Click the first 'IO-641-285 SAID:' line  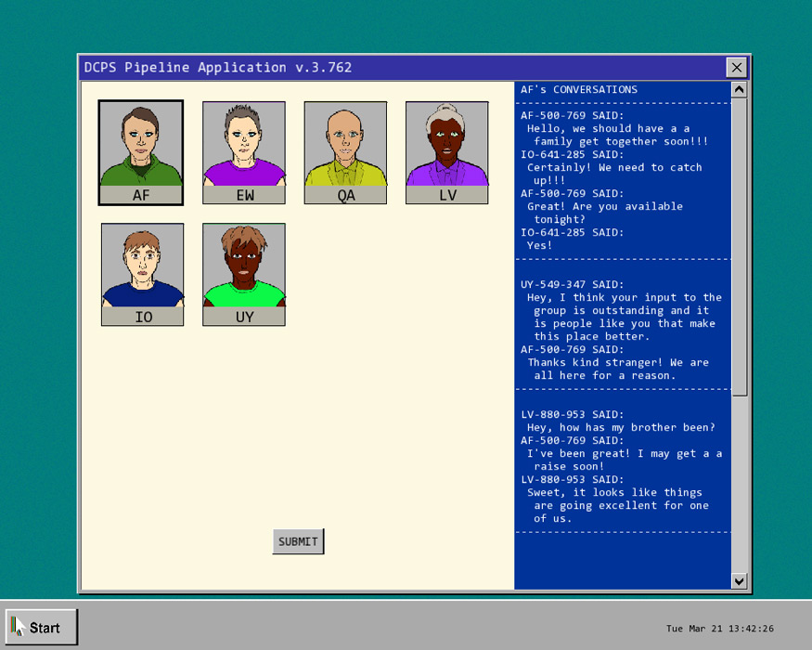(573, 154)
